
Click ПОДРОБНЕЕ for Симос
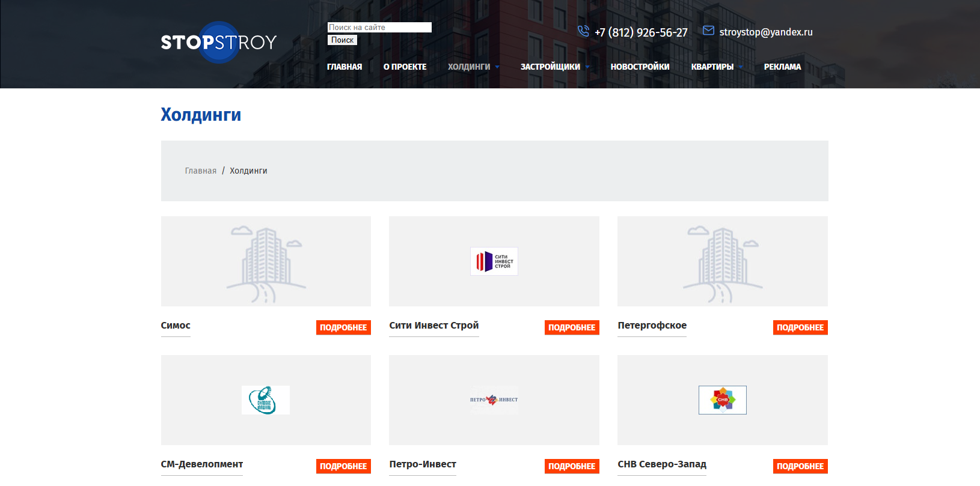pyautogui.click(x=343, y=327)
